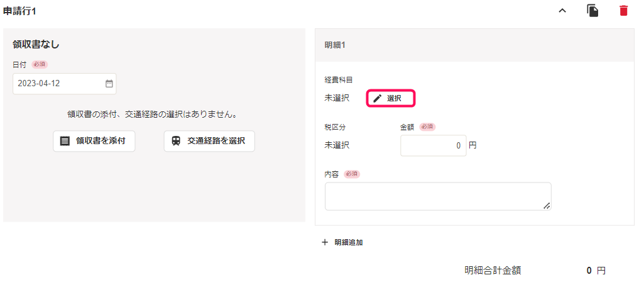The image size is (644, 292).
Task: Click the train icon in 交通経路を選択
Action: tap(176, 141)
